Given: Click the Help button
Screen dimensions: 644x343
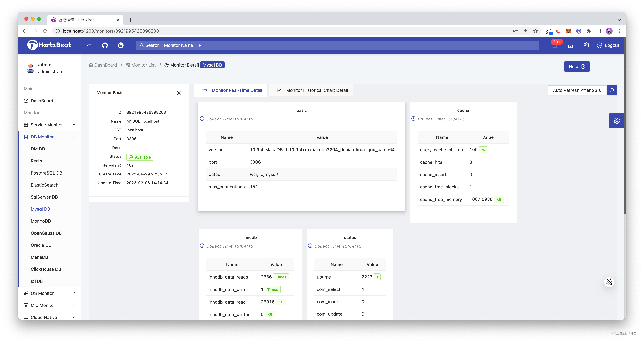Looking at the screenshot, I should (x=577, y=66).
